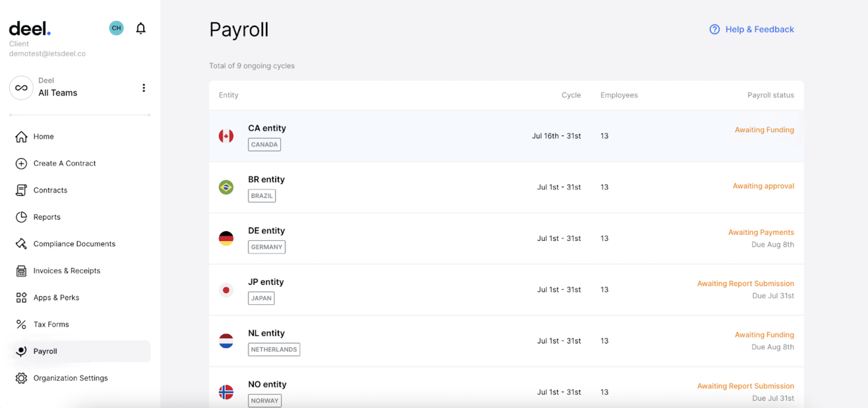Viewport: 868px width, 408px height.
Task: Select the Invoices & Receipts receipt icon
Action: (x=21, y=270)
